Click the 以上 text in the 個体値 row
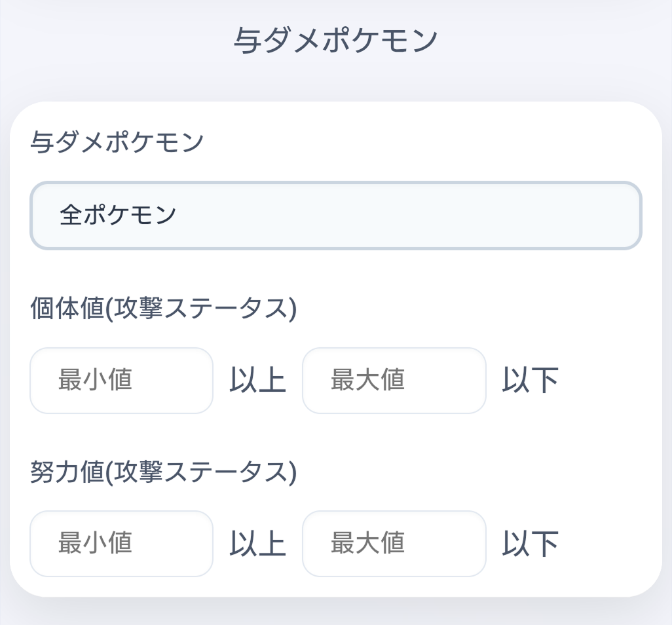This screenshot has height=625, width=672. click(257, 381)
